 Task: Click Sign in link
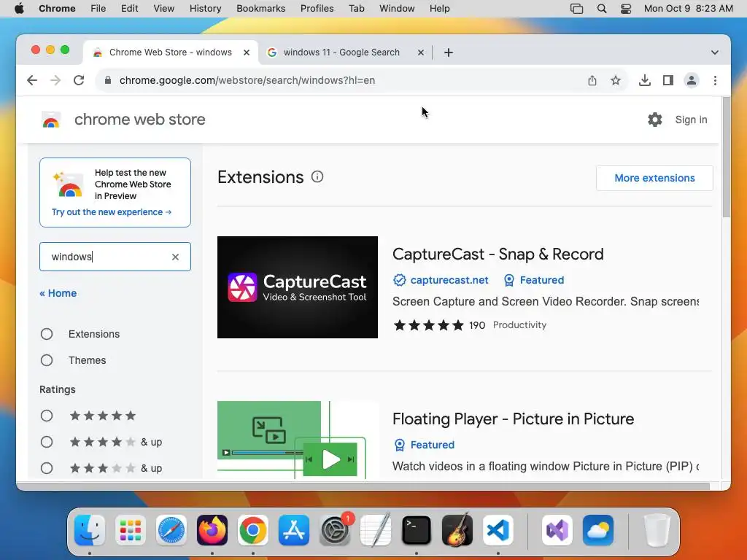click(x=691, y=120)
